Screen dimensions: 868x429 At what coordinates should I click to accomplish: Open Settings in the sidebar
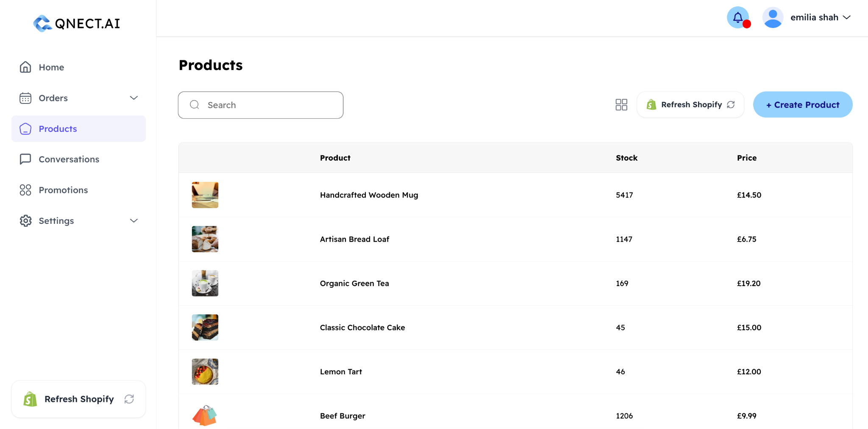78,220
